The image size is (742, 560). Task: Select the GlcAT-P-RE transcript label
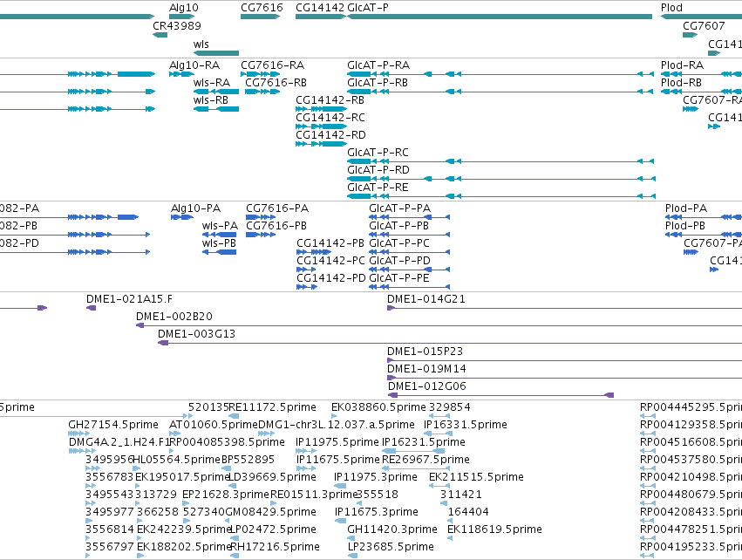click(378, 188)
